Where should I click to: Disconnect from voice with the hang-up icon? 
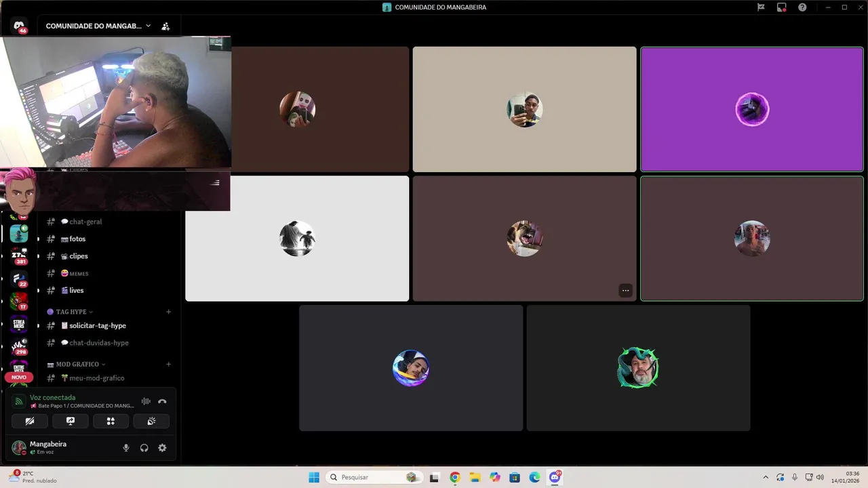(x=162, y=401)
